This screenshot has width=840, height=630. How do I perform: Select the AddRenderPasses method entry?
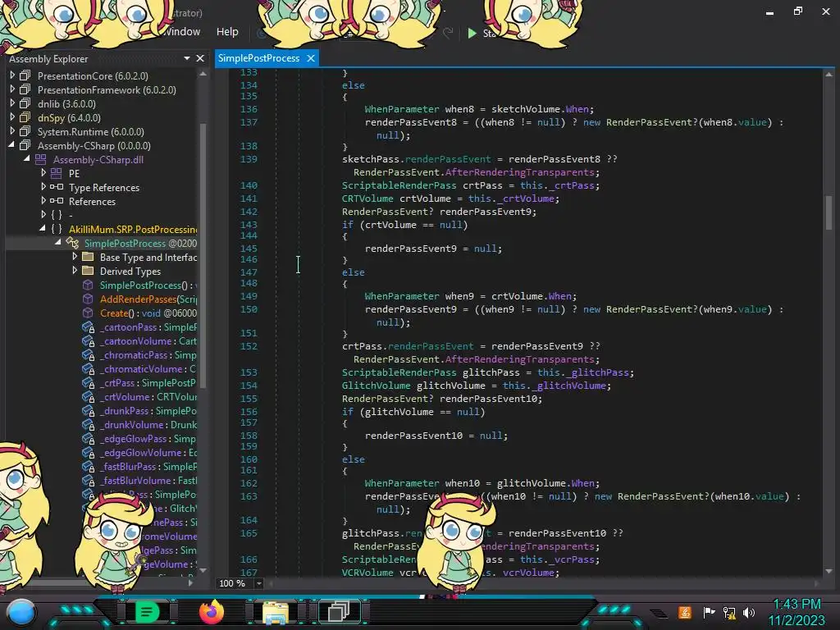pyautogui.click(x=148, y=299)
